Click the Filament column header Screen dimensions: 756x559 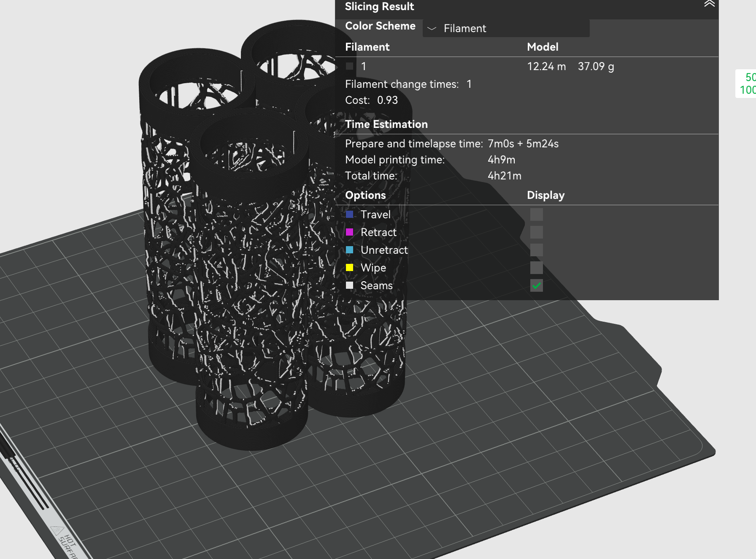click(367, 47)
